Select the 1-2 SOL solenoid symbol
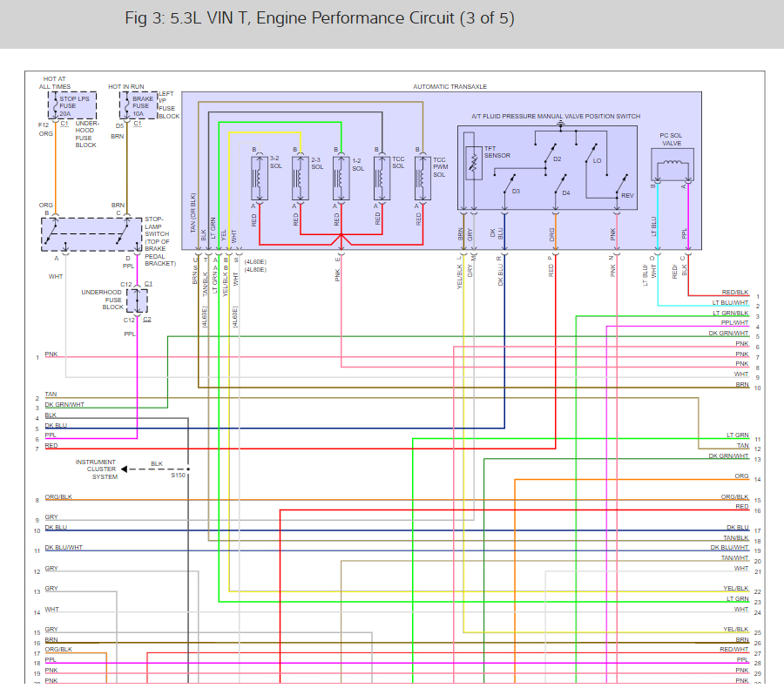 341,178
